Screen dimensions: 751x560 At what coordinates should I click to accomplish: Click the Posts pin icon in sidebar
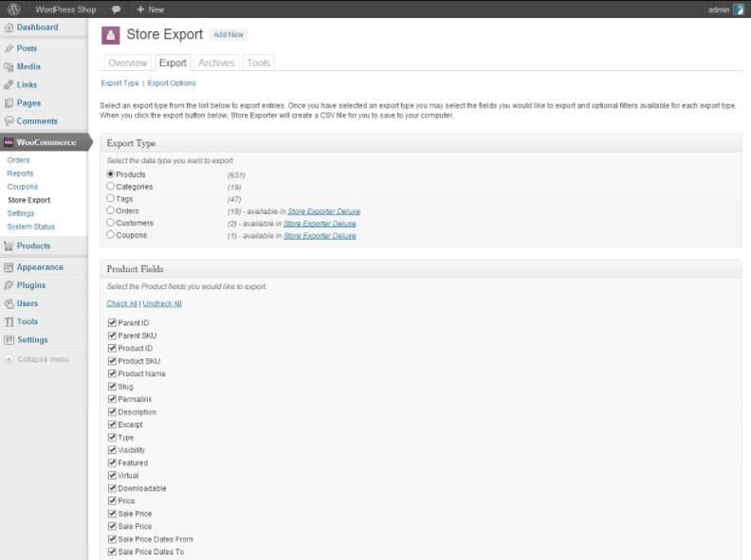coord(9,48)
